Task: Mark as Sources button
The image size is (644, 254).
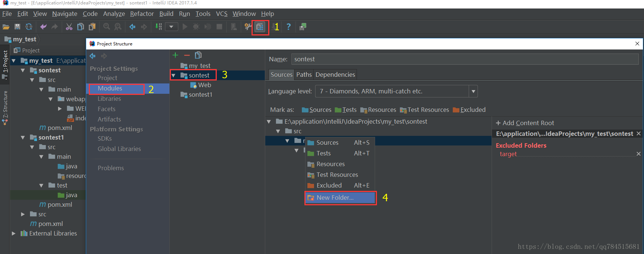Action: pos(317,110)
